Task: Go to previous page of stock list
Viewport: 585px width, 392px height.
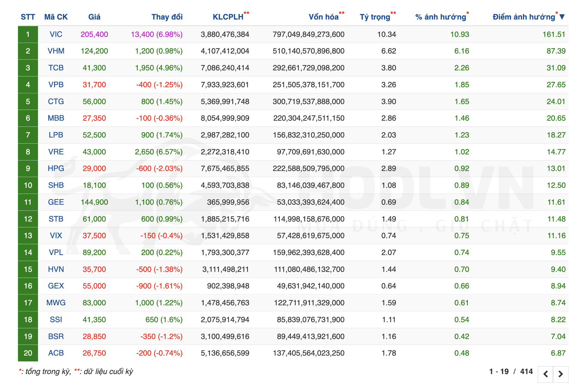Action: 546,374
